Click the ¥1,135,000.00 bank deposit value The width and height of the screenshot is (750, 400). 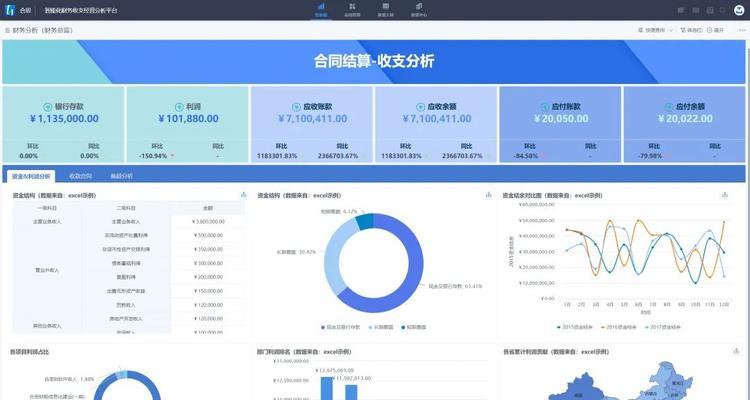pyautogui.click(x=64, y=119)
